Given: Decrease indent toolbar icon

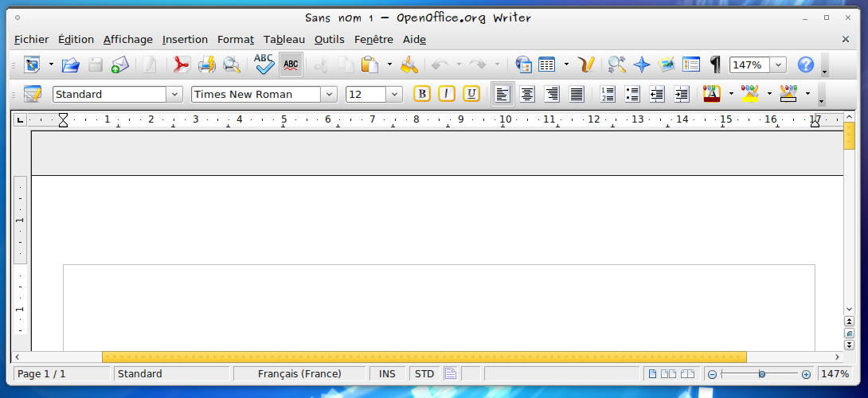Looking at the screenshot, I should (x=657, y=94).
